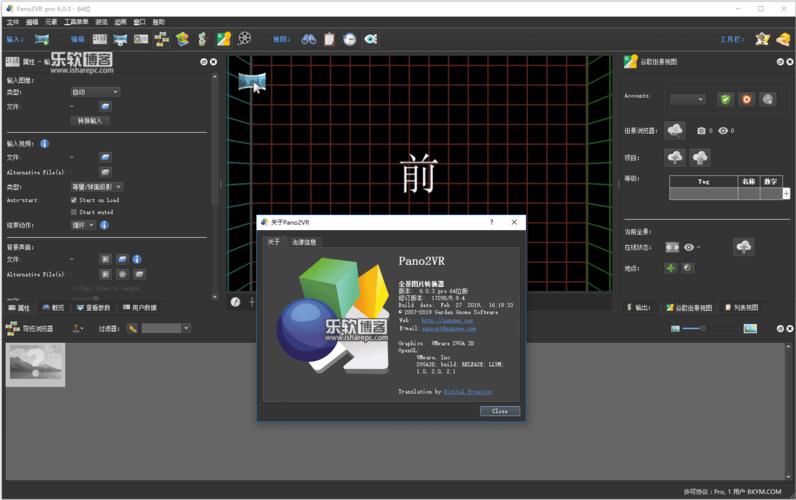Open the 等量/球面投影 type dropdown
The width and height of the screenshot is (796, 500).
[x=96, y=187]
